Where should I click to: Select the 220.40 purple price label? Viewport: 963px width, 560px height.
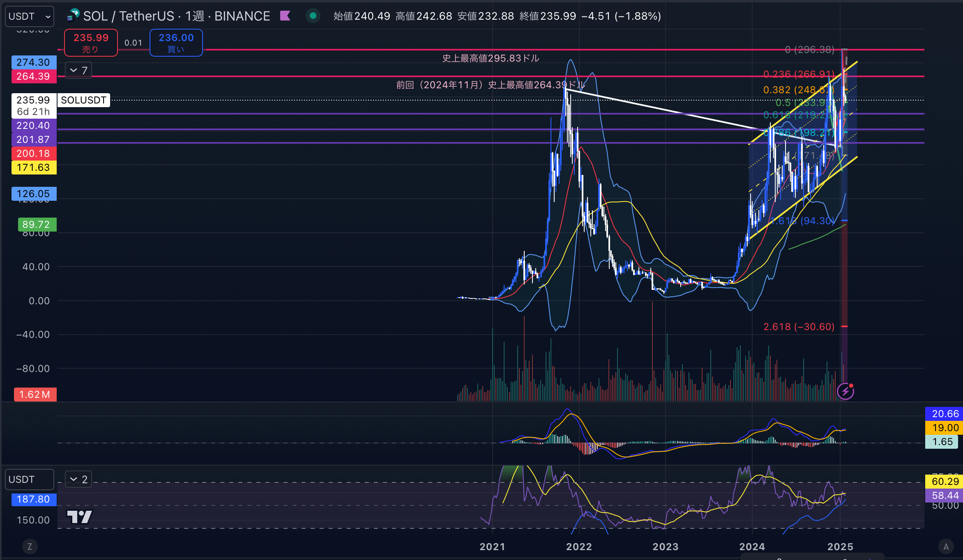click(x=34, y=126)
